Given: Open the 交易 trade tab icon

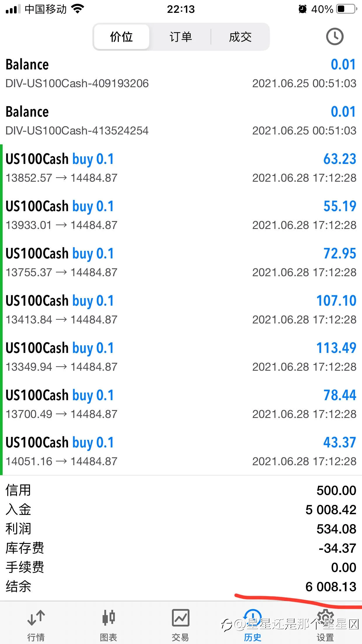Looking at the screenshot, I should pos(180,618).
